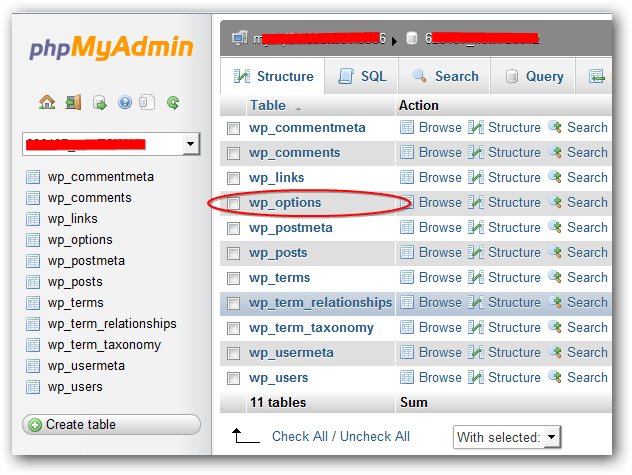632x475 pixels.
Task: Click the Log out door icon
Action: [x=73, y=102]
